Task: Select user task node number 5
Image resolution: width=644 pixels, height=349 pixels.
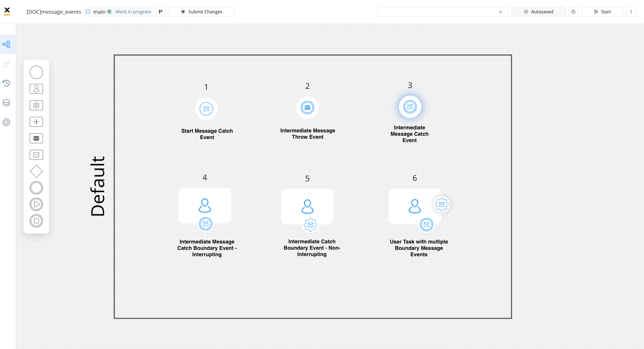Action: (x=308, y=206)
